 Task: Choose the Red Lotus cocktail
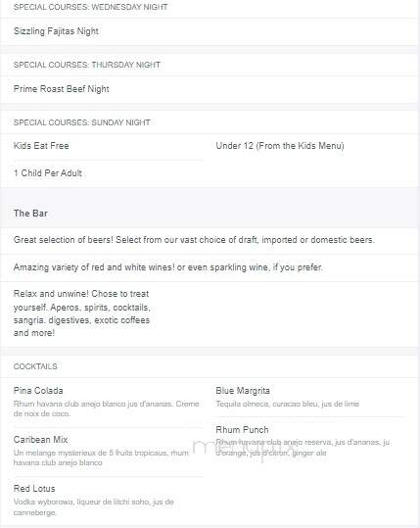pyautogui.click(x=34, y=488)
